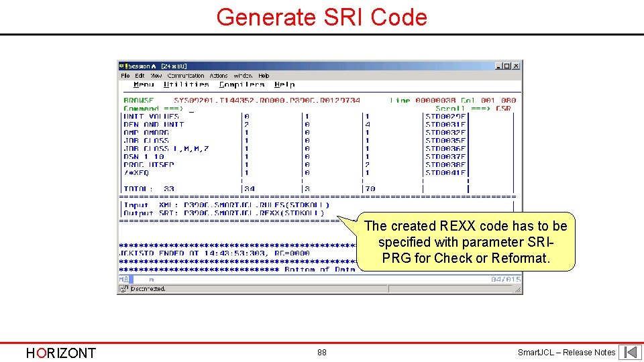Maximize the Session A window
Screen dimensions: 644x362
[507, 66]
